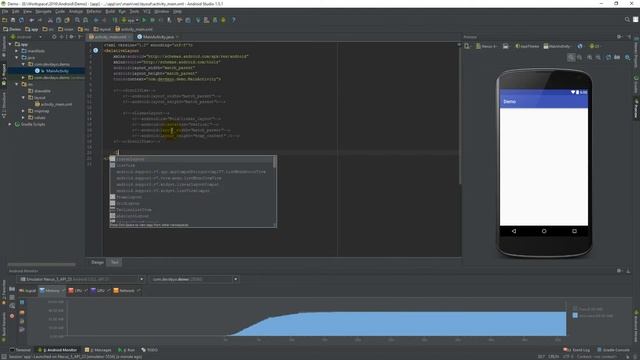Expand the Gradle Scripts node
Image resolution: width=640 pixels, height=360 pixels.
tap(10, 124)
